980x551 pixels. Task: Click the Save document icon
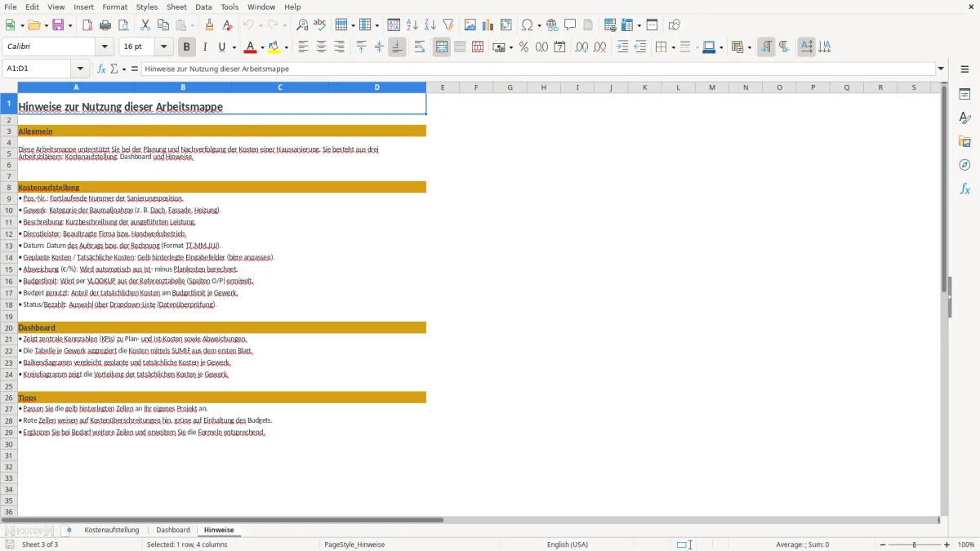coord(58,25)
